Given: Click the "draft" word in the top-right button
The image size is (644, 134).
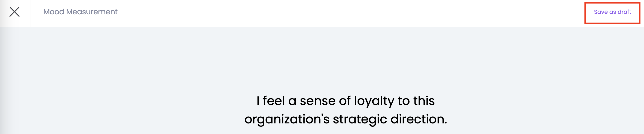Looking at the screenshot, I should pyautogui.click(x=624, y=12).
